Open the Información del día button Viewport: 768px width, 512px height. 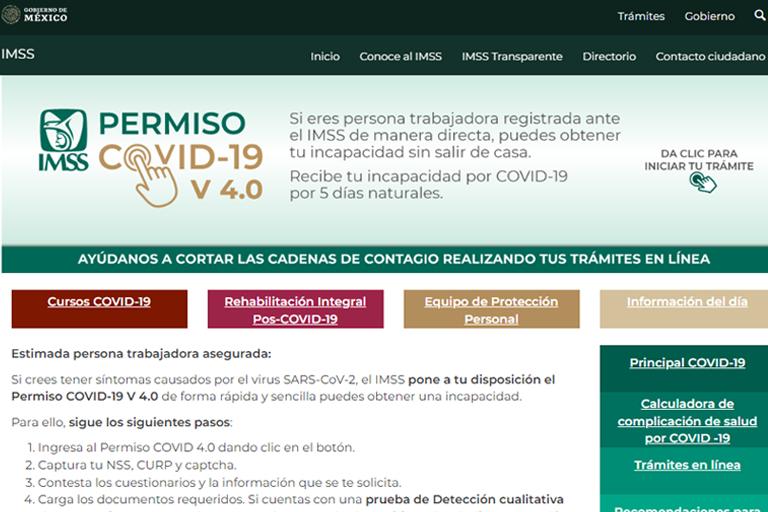(685, 302)
